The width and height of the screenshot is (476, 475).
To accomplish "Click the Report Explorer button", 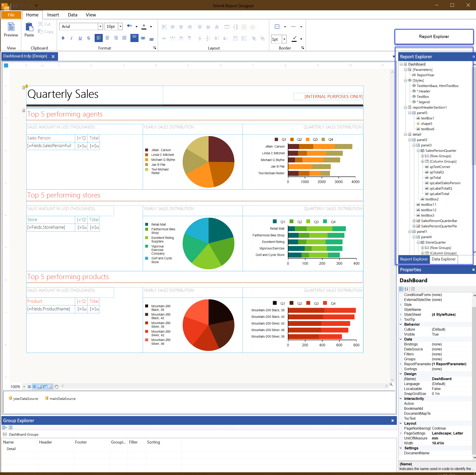I will 434,36.
